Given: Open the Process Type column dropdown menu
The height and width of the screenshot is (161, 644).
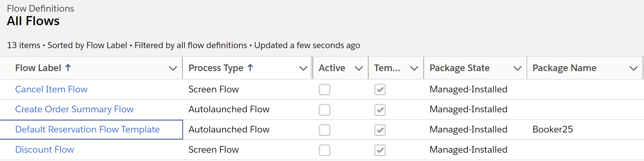Looking at the screenshot, I should [x=303, y=68].
